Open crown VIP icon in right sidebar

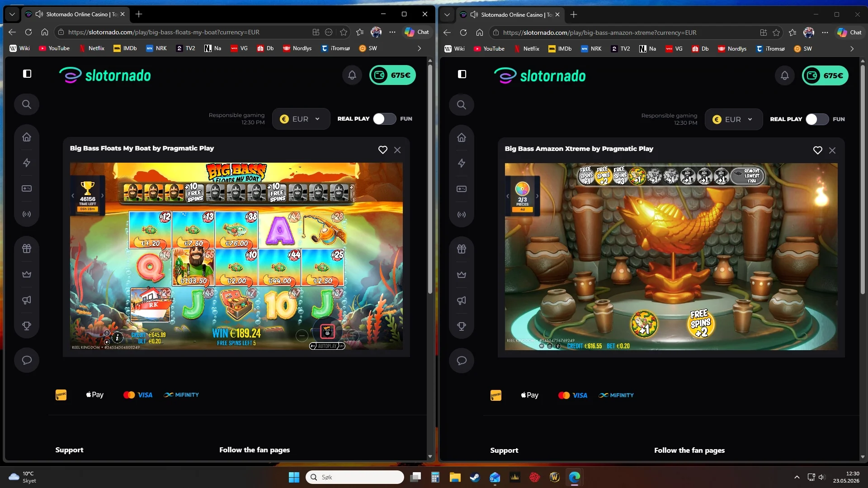pyautogui.click(x=462, y=275)
